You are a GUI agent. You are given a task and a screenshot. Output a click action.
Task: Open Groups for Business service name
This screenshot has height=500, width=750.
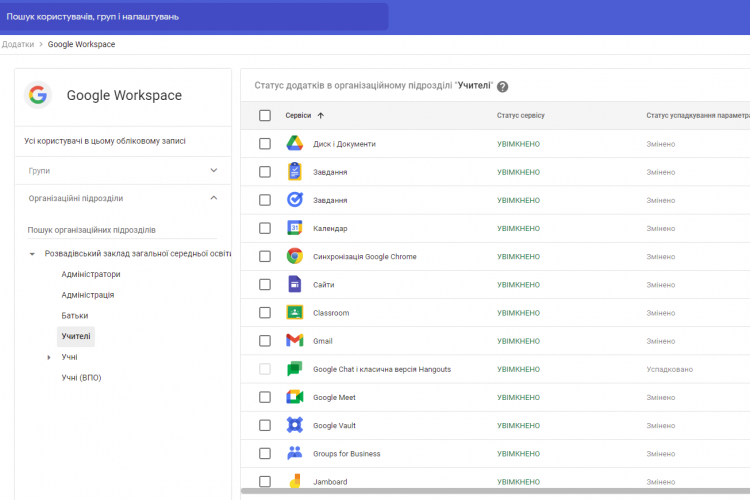coord(346,454)
